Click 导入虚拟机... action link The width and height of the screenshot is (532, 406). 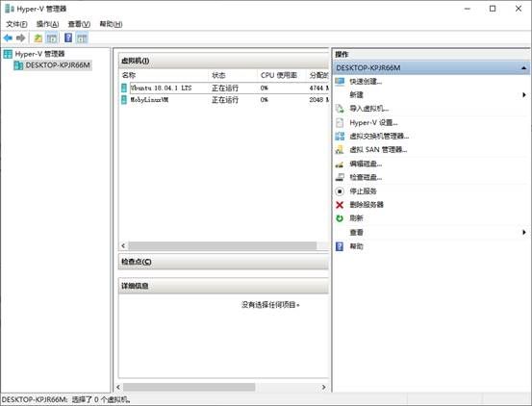tap(369, 109)
